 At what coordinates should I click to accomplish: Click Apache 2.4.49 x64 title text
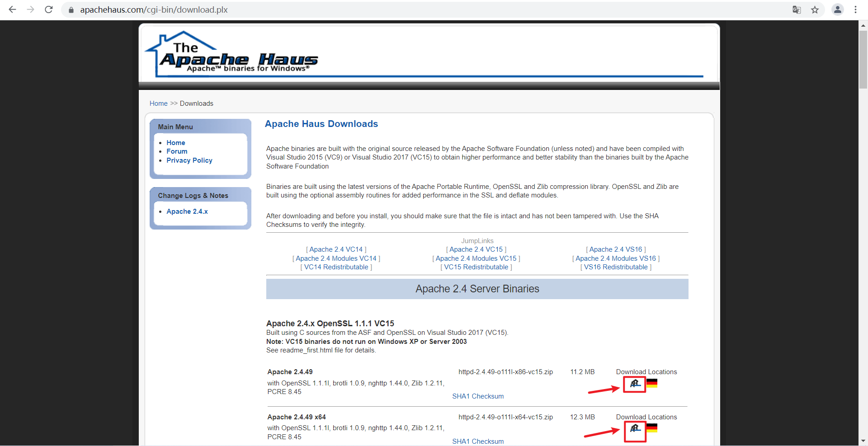pyautogui.click(x=297, y=417)
